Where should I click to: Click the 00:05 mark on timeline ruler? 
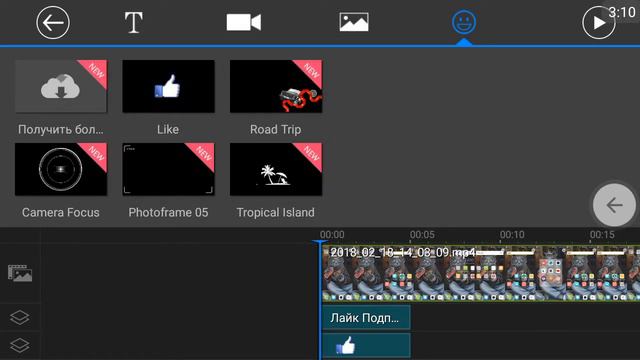(x=422, y=235)
